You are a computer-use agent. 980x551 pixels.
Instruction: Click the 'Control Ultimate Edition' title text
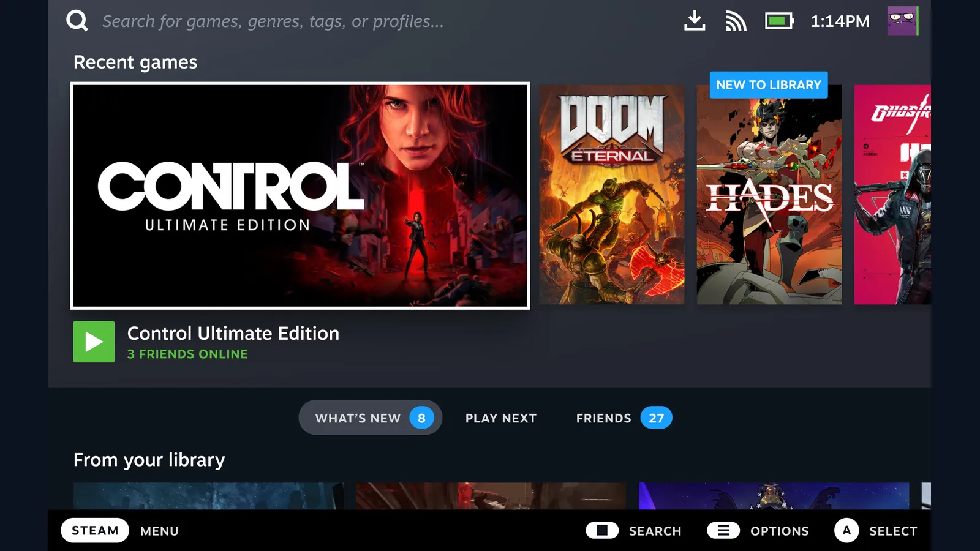(x=233, y=333)
